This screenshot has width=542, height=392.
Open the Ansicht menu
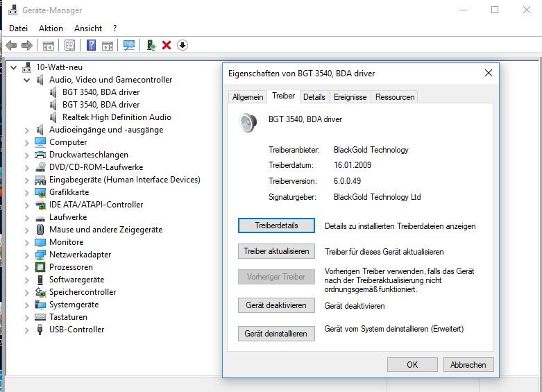88,28
